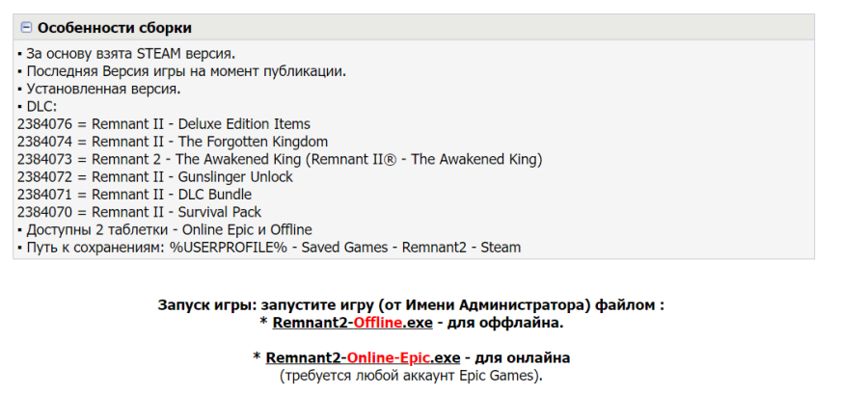Select the 2384074 The Forgotten Kingdom entry
868x394 pixels.
[173, 142]
